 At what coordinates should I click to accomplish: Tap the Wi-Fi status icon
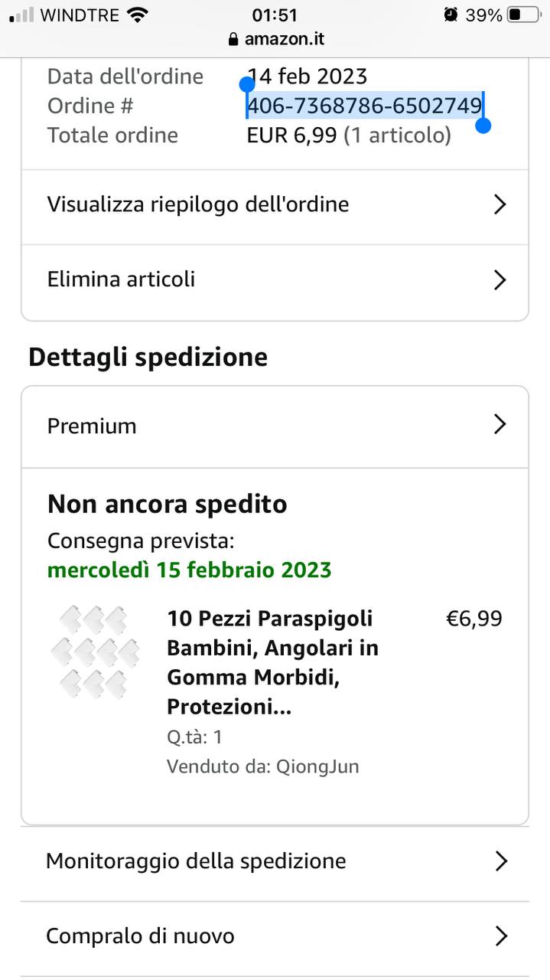click(138, 15)
